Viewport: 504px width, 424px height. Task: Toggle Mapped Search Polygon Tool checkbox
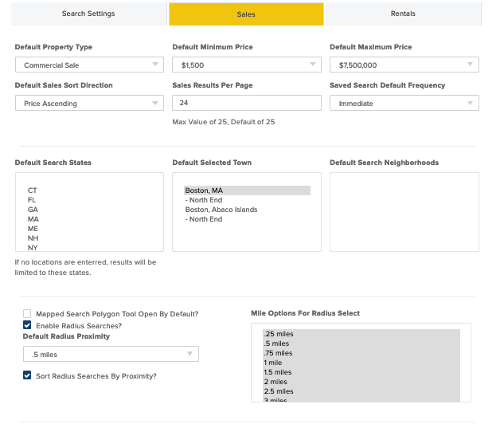point(27,314)
